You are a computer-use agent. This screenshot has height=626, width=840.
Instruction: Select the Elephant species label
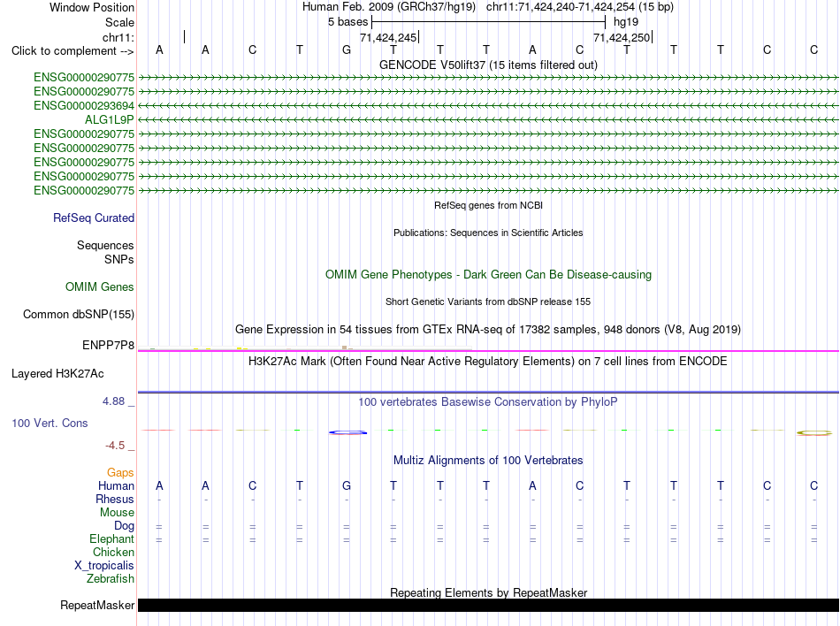[111, 538]
